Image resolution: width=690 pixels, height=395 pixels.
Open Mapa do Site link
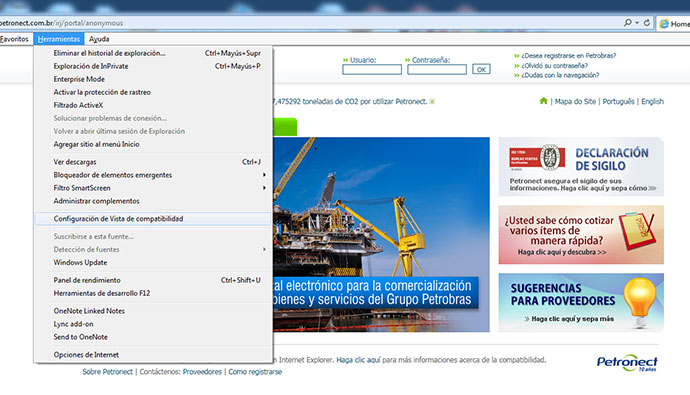click(575, 102)
